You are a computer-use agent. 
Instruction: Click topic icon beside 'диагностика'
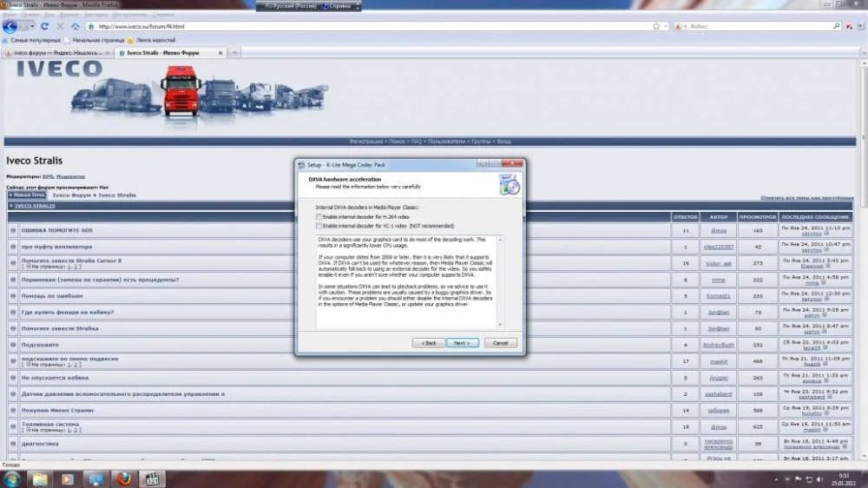tap(13, 443)
